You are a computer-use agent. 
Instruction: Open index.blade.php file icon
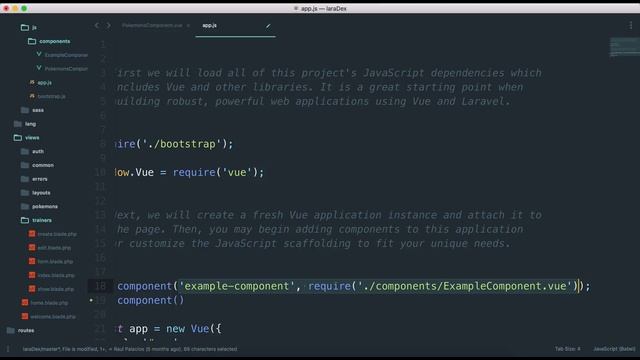(x=32, y=275)
